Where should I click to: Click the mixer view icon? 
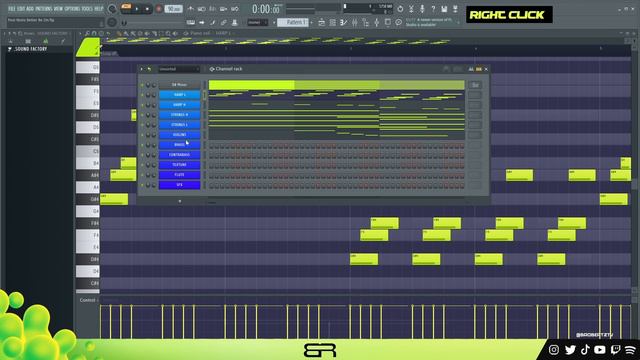(x=355, y=23)
